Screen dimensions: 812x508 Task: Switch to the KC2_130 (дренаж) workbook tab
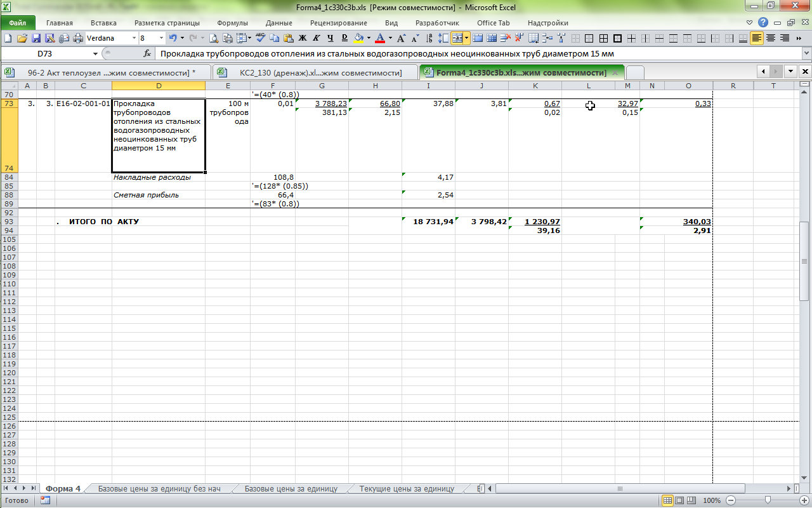coord(316,72)
